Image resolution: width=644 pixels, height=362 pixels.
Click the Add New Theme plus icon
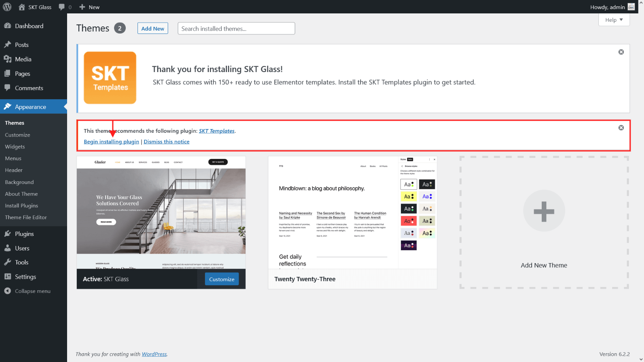544,211
